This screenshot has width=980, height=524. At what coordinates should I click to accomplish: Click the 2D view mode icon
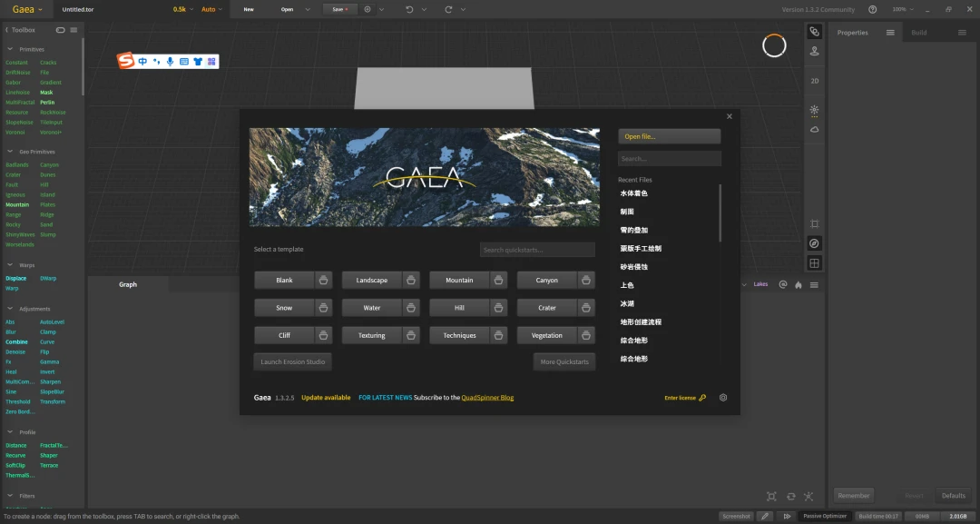814,81
